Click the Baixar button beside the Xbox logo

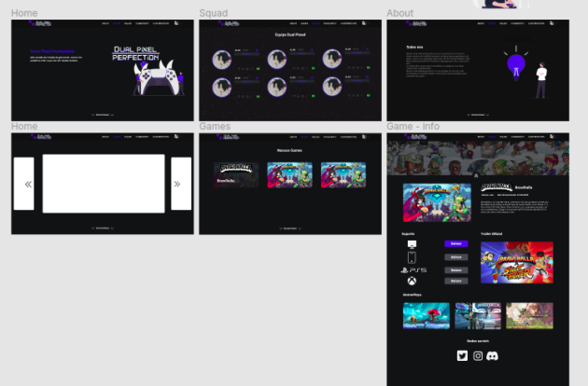pyautogui.click(x=456, y=281)
